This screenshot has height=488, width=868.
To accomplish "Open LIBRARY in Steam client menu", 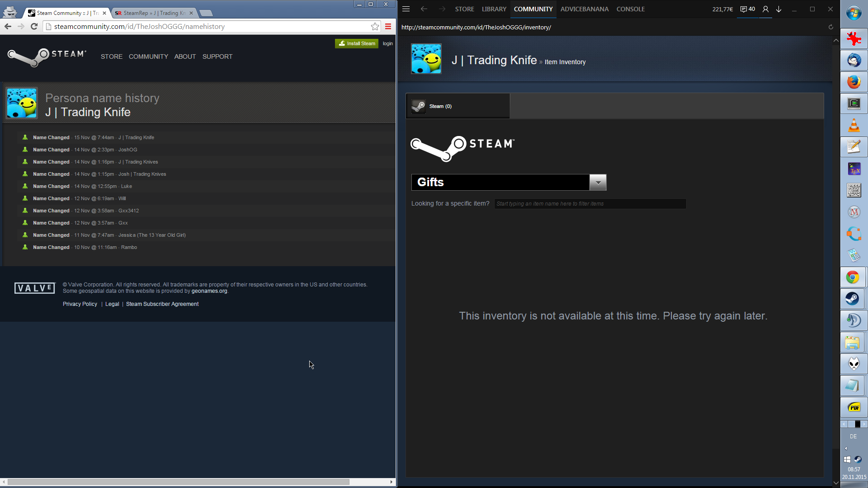I will click(x=494, y=9).
